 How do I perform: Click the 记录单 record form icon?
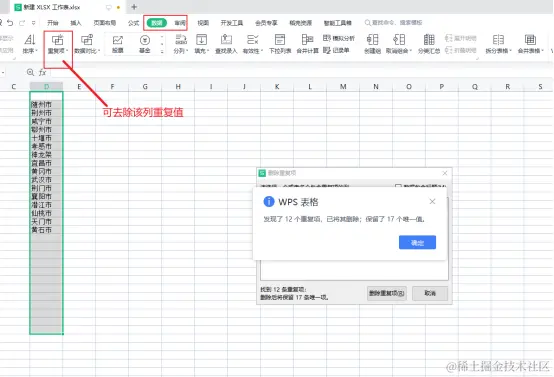click(336, 50)
